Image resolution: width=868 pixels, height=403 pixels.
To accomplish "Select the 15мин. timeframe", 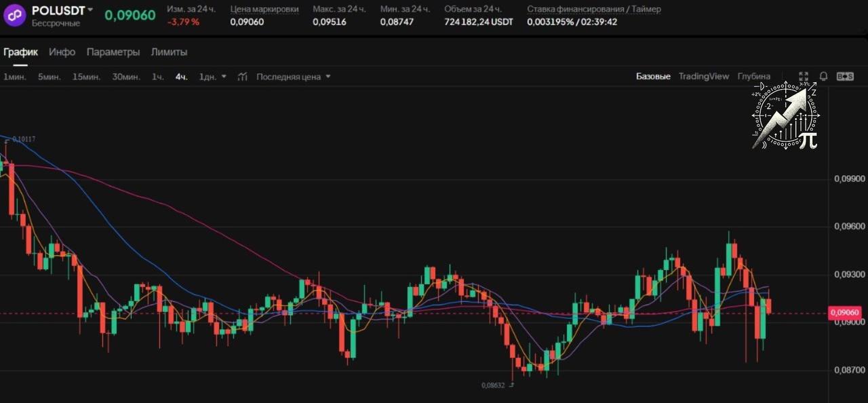I will tap(86, 77).
